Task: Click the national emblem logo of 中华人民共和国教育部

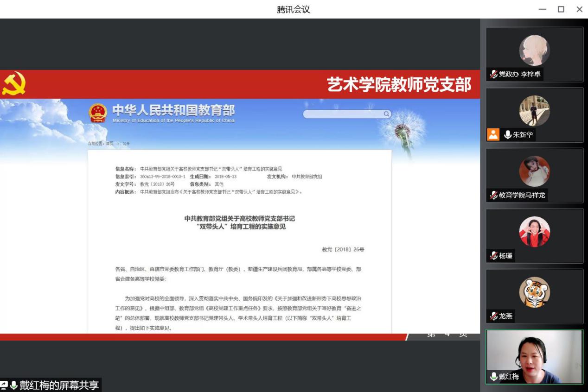Action: tap(98, 113)
